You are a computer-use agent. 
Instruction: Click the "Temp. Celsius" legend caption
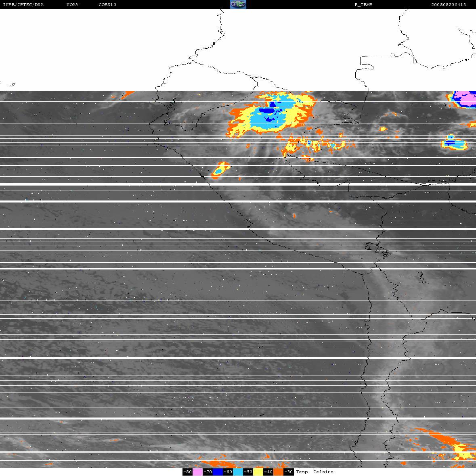315,472
